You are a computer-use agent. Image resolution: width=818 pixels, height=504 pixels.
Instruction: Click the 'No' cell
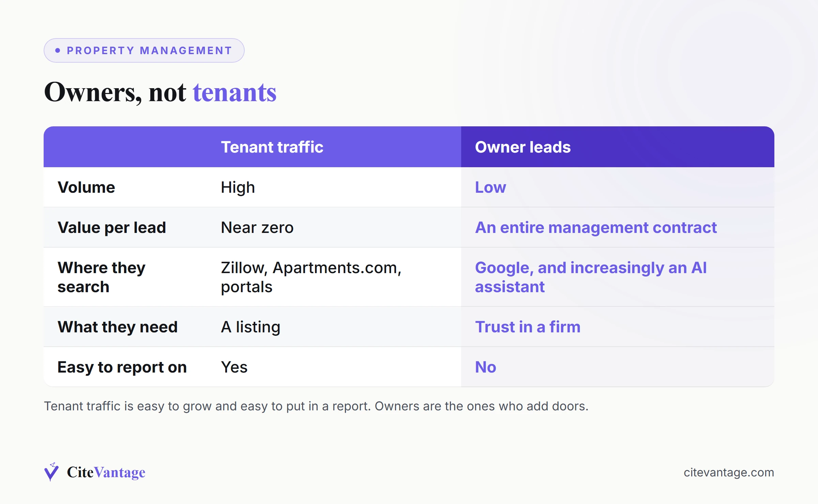[x=486, y=367]
